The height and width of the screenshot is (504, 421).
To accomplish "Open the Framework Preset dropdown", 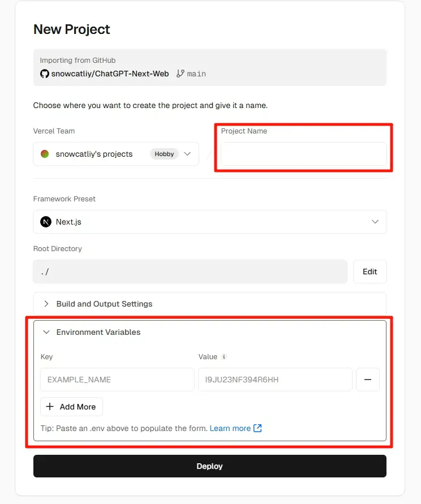I will point(210,222).
